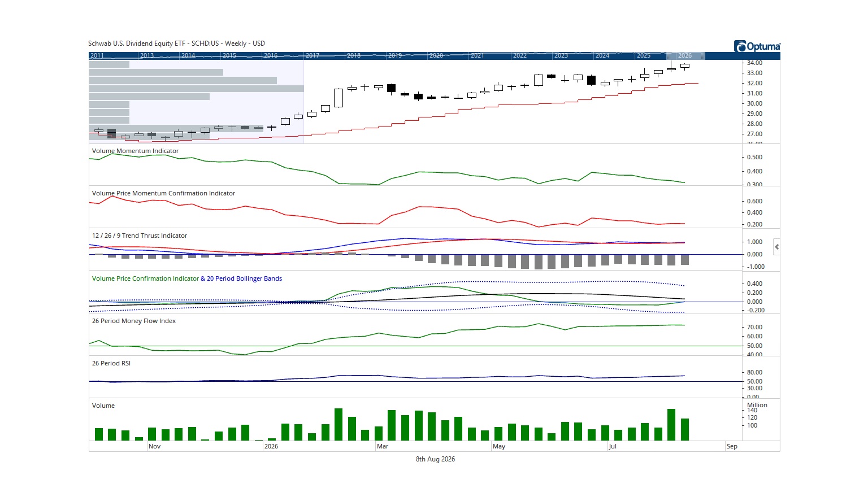Click the 80.00 value on the RSI axis
Viewport: 868px width, 488px height.
pyautogui.click(x=754, y=372)
